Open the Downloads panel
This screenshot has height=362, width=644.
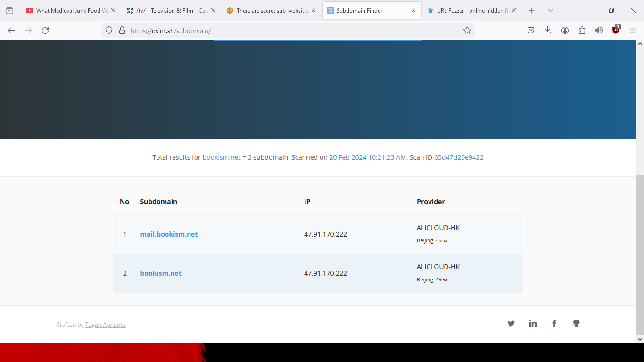click(x=548, y=30)
